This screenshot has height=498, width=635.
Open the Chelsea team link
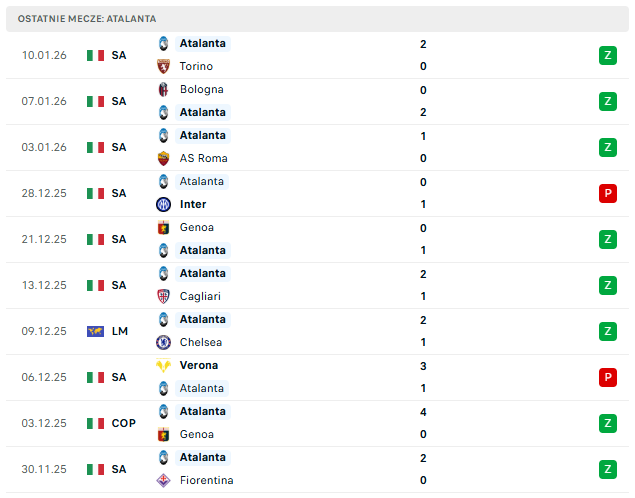pyautogui.click(x=200, y=342)
